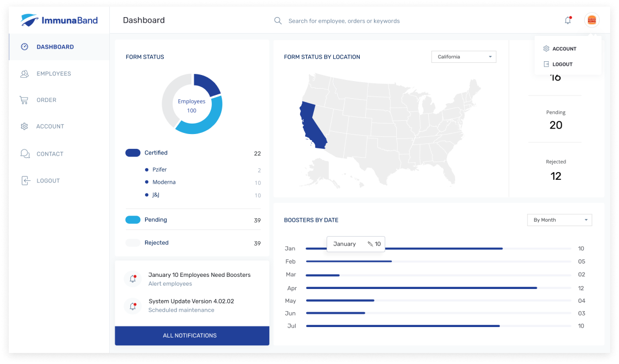Select the Contact chat bubble icon
Image resolution: width=619 pixels, height=364 pixels.
(x=25, y=153)
